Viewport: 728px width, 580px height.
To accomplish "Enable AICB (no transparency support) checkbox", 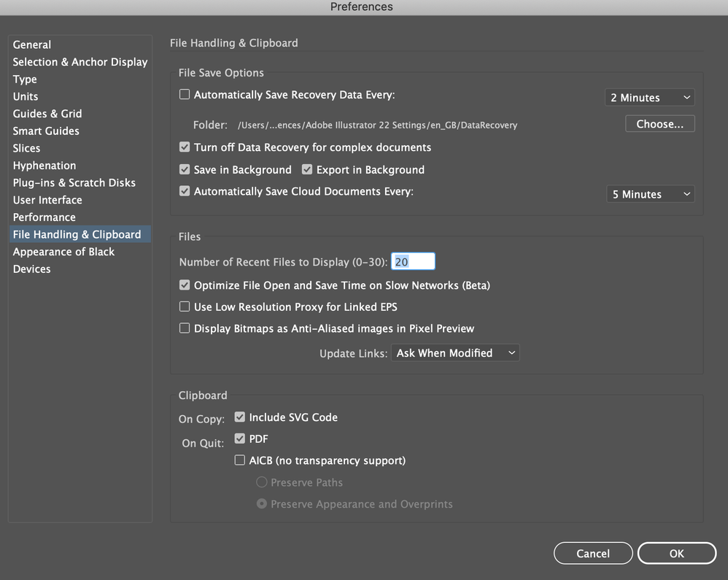I will [240, 460].
